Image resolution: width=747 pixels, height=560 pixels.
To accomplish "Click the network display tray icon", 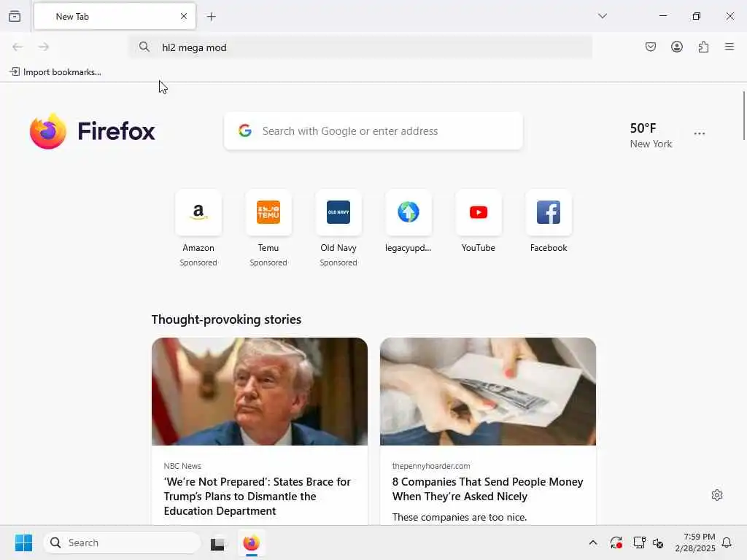I will click(639, 542).
